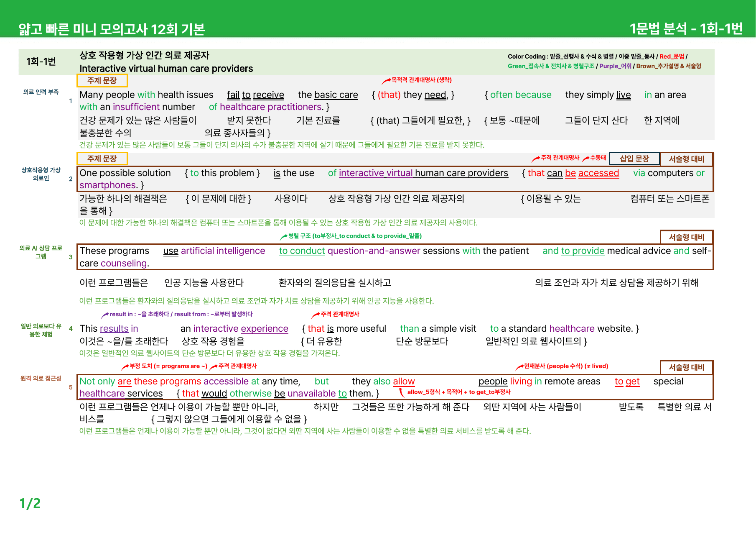The width and height of the screenshot is (756, 535).
Task: Click 'One possible solution' in sentence 2
Action: [125, 173]
